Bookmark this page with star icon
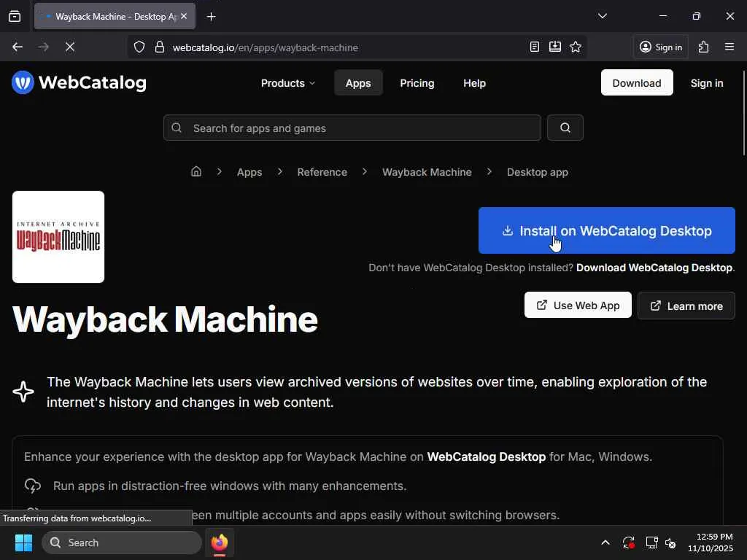The width and height of the screenshot is (747, 560). point(576,47)
